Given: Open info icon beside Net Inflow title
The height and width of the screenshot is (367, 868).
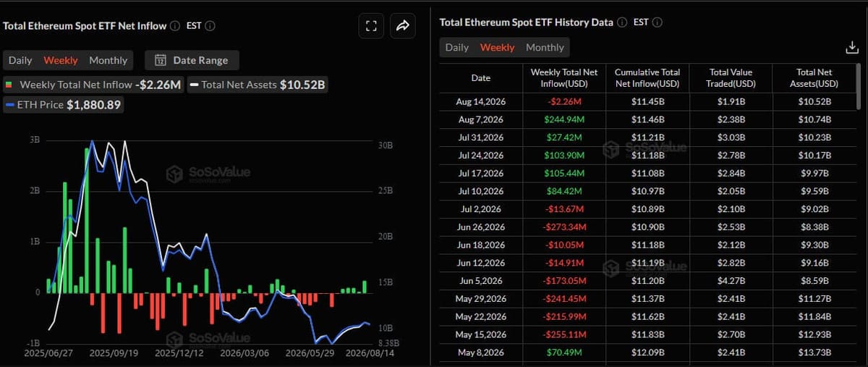Looking at the screenshot, I should [174, 26].
